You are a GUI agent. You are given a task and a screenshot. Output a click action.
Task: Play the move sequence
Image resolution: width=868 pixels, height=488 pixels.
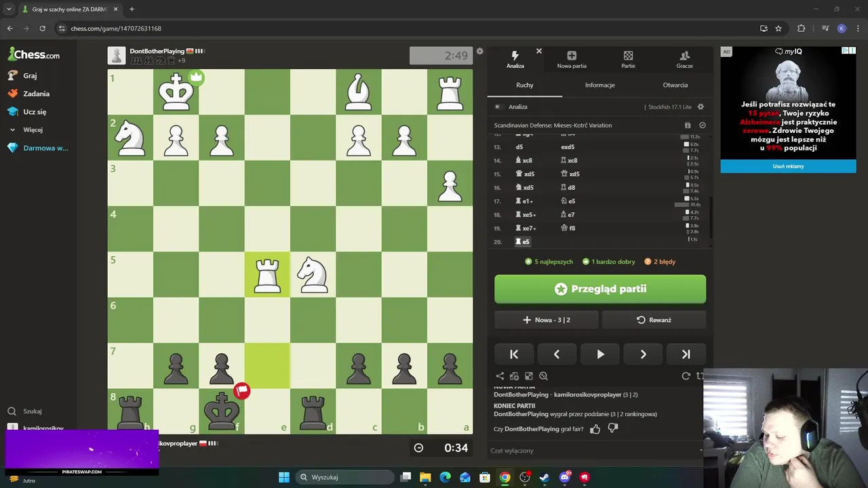point(600,354)
